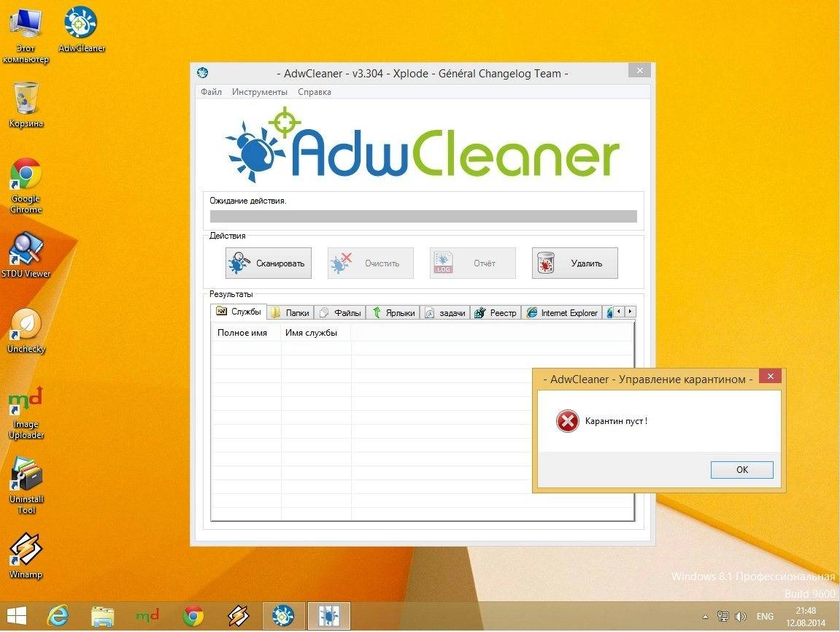The width and height of the screenshot is (840, 632).
Task: Open the STDU Viewer desktop shortcut
Action: [26, 255]
